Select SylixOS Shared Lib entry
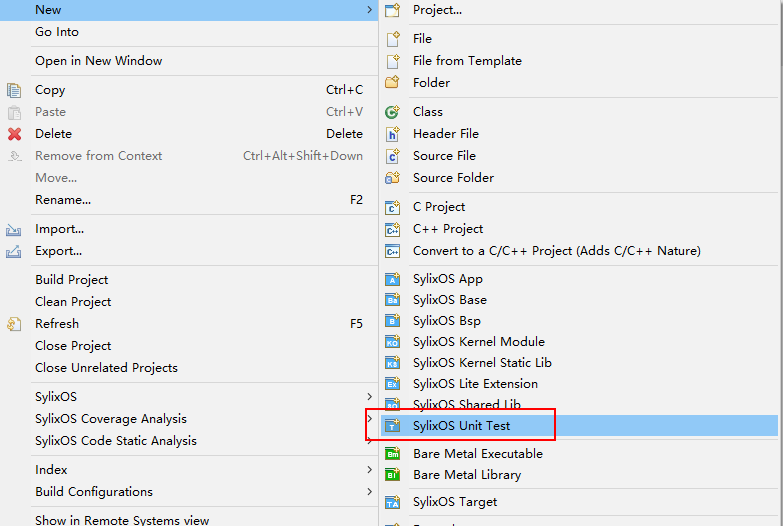The width and height of the screenshot is (783, 526). tap(579, 405)
